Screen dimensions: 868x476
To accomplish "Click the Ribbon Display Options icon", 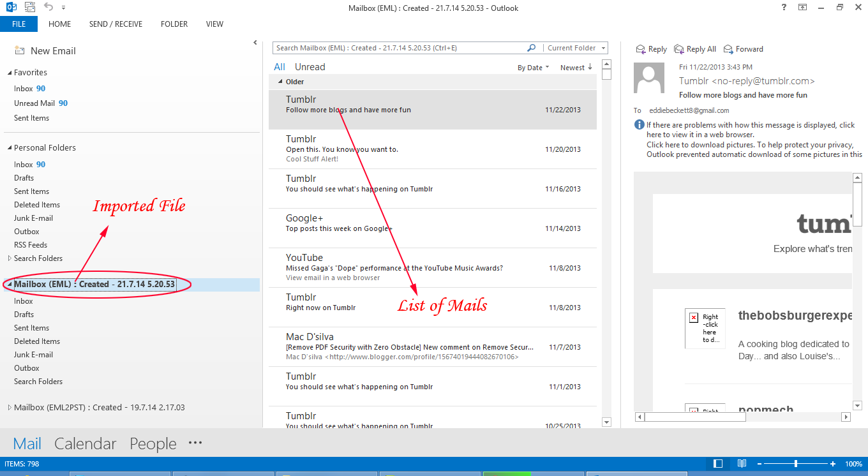I will click(x=802, y=8).
